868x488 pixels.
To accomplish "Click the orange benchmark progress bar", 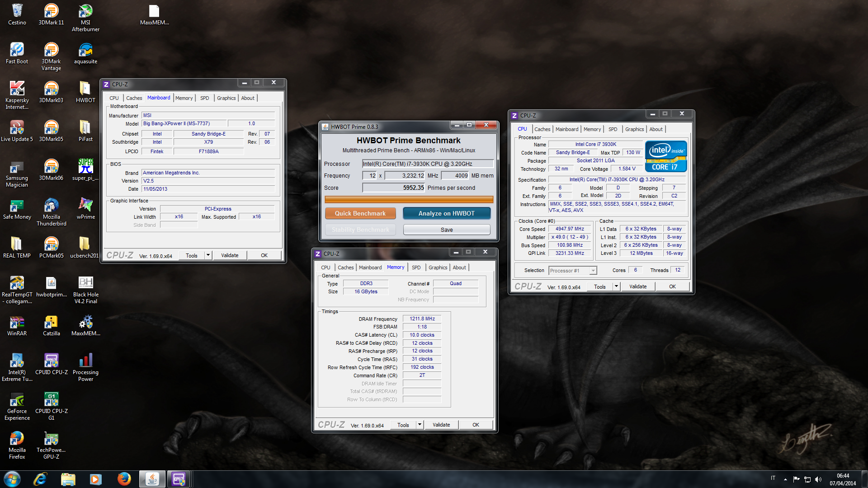I will tap(409, 199).
